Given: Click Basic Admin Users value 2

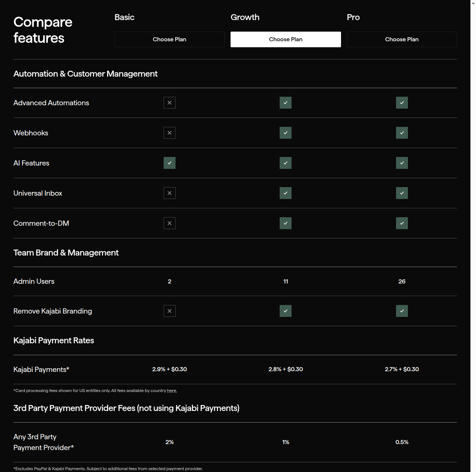Looking at the screenshot, I should point(170,282).
